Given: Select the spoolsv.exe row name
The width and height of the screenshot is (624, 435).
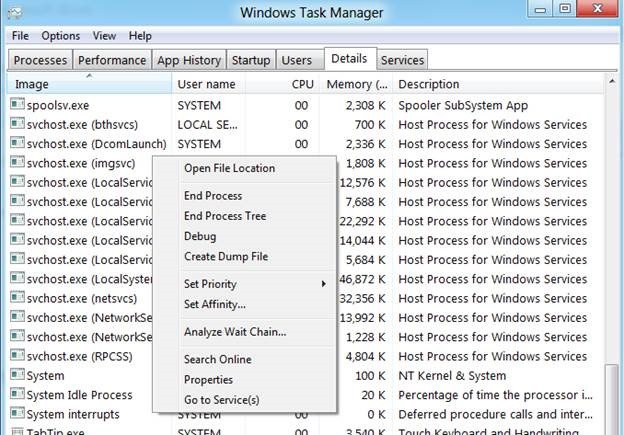Looking at the screenshot, I should pos(58,105).
